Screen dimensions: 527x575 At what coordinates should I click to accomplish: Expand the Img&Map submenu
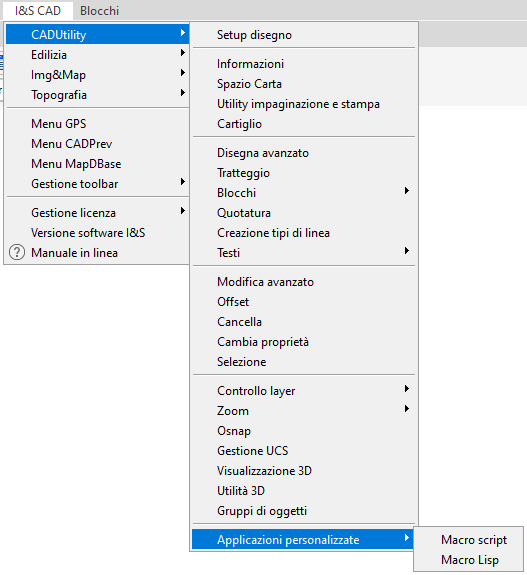click(98, 75)
